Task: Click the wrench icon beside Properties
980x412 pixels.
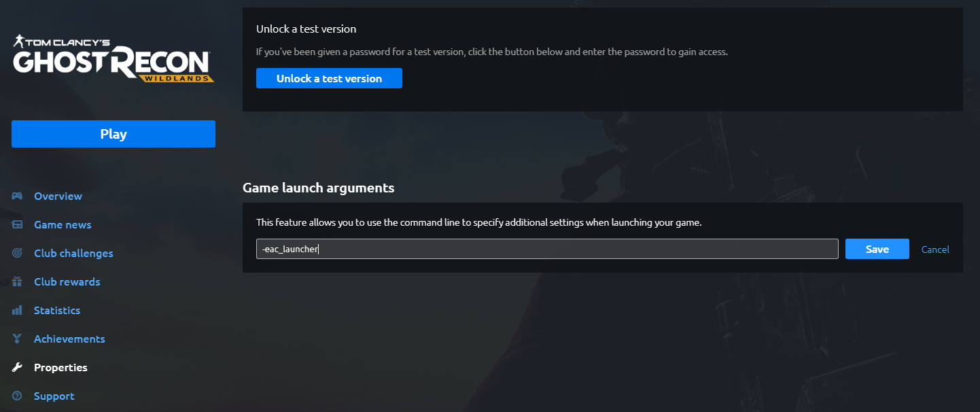Action: [17, 367]
